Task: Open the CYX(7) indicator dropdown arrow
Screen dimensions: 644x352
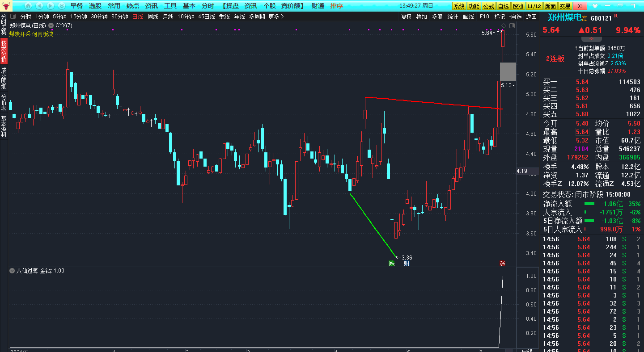Action: (51, 25)
